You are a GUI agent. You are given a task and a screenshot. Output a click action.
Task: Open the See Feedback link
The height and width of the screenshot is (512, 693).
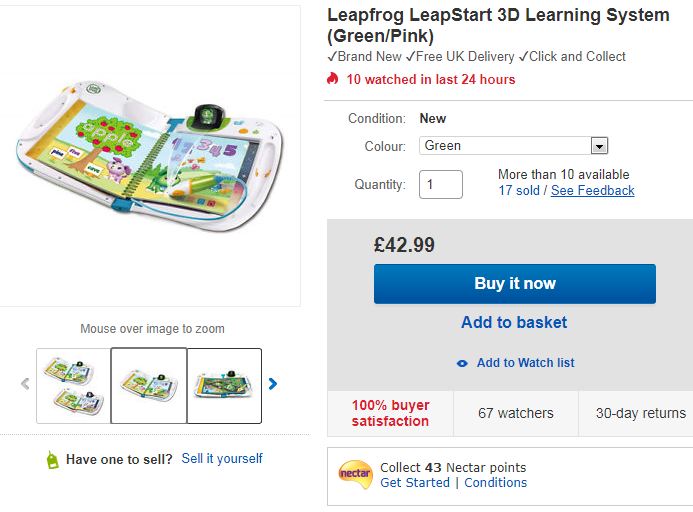(592, 190)
